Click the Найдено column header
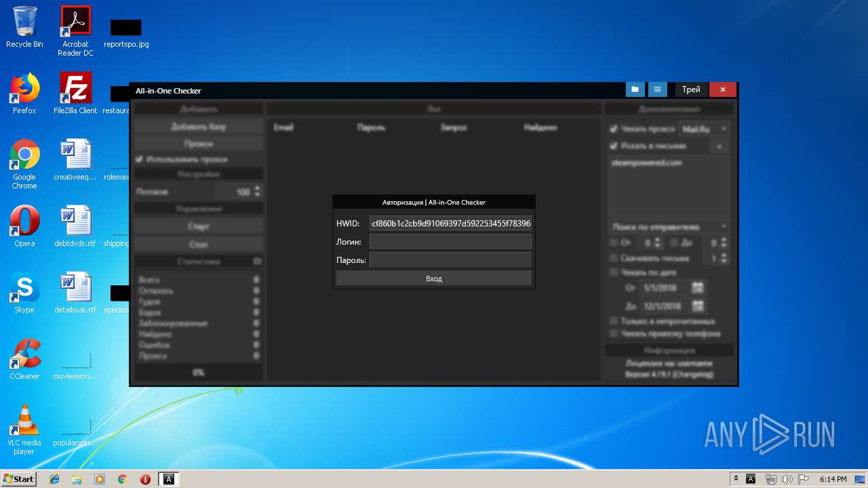The image size is (868, 488). (540, 127)
